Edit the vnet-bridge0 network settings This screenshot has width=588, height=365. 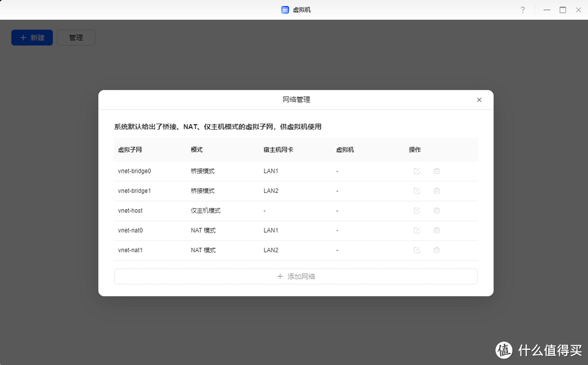(x=416, y=171)
